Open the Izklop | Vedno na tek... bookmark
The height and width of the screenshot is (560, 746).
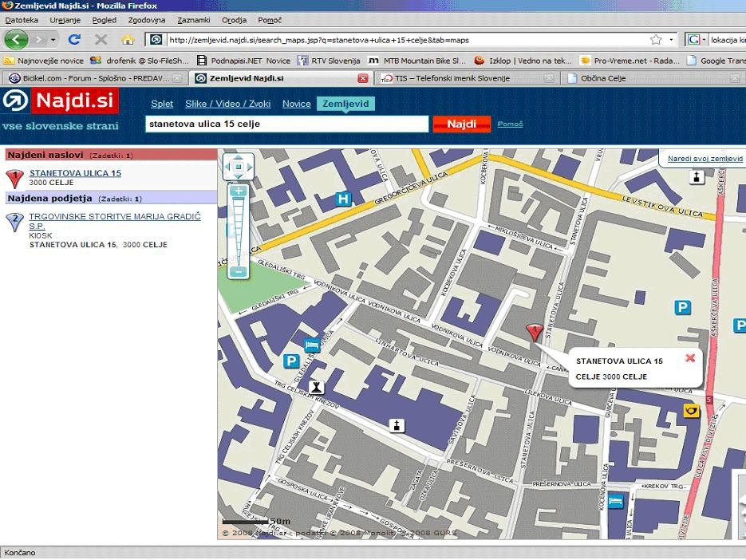[523, 61]
